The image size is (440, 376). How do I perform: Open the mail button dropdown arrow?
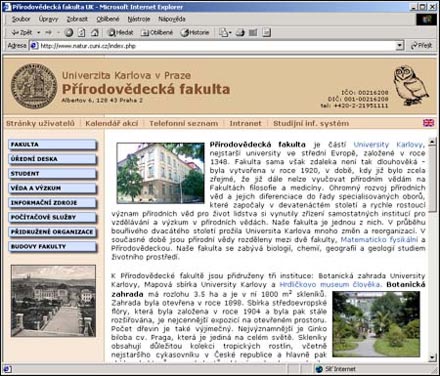[x=230, y=33]
